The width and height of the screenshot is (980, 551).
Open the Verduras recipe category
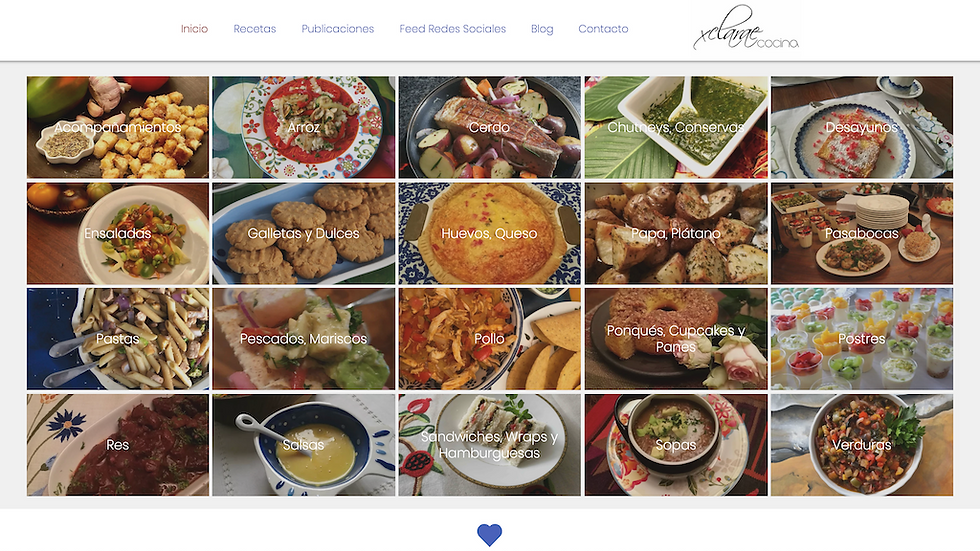(862, 445)
